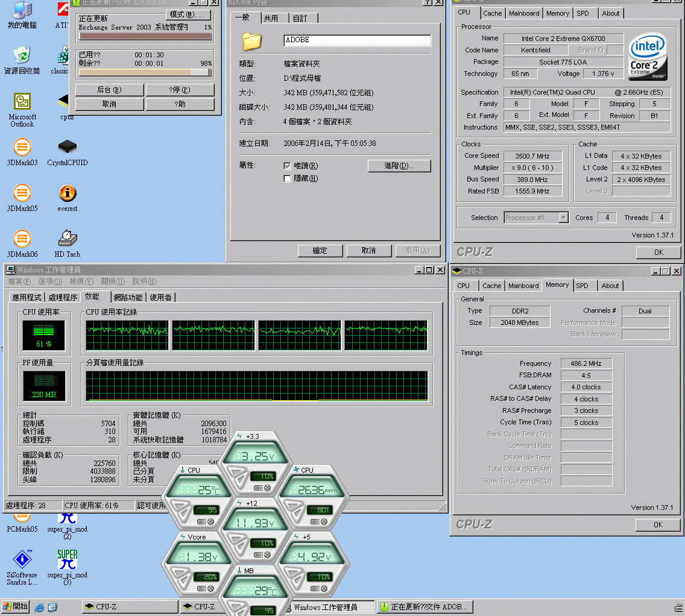Click the Internet Explorer quick launch icon

tap(39, 608)
